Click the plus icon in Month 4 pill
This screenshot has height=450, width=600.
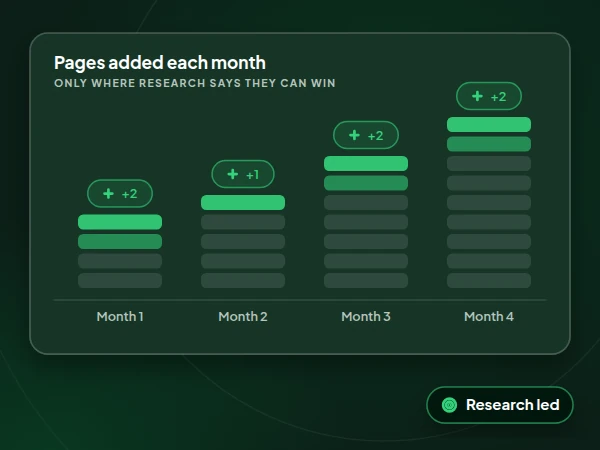click(x=477, y=96)
